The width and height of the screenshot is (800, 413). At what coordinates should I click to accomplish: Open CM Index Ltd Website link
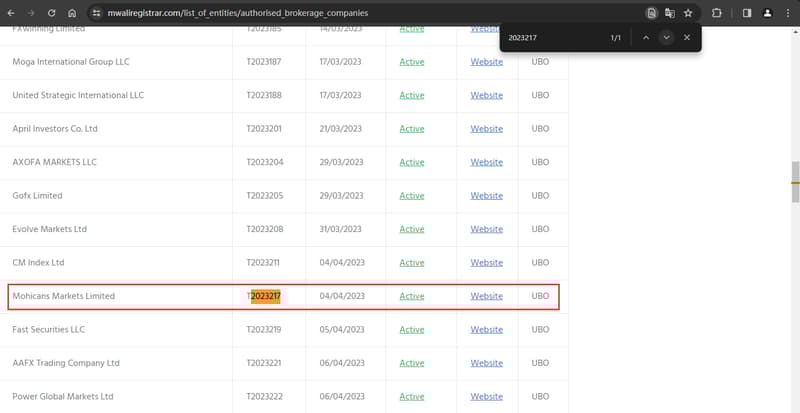[486, 262]
